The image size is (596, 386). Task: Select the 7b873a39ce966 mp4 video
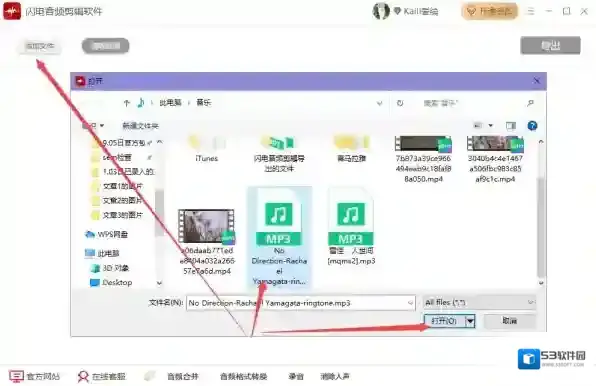(x=423, y=159)
